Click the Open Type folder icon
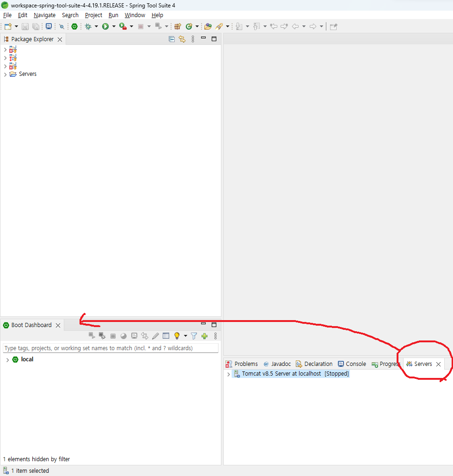 point(208,26)
